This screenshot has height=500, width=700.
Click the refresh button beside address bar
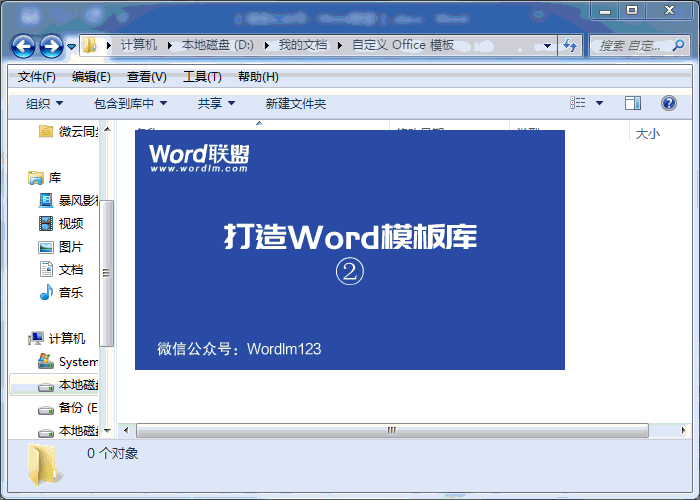click(570, 46)
